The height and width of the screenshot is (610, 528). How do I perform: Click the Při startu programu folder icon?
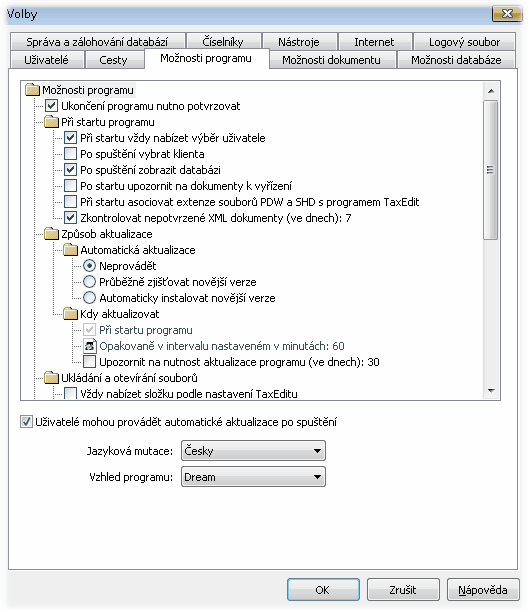(x=51, y=122)
